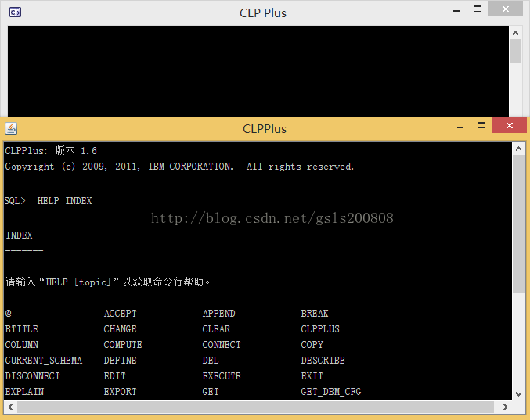Click the CLP Plus console window icon
This screenshot has width=530, height=420.
click(x=15, y=13)
